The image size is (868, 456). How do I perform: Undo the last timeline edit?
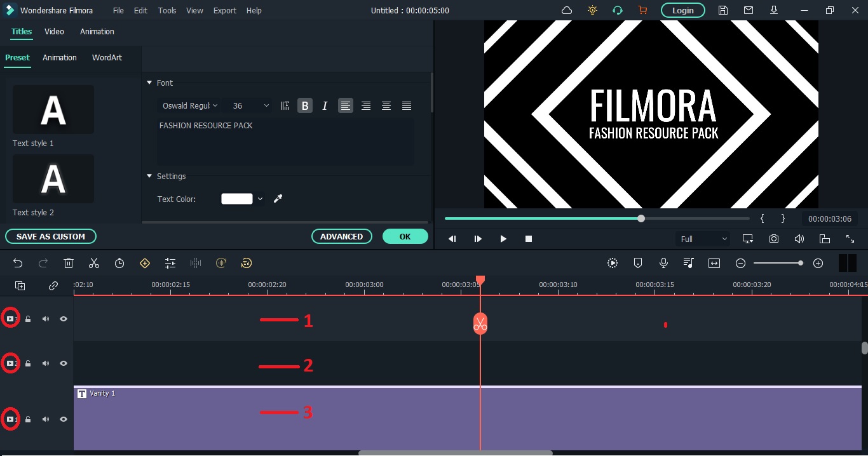pyautogui.click(x=18, y=263)
